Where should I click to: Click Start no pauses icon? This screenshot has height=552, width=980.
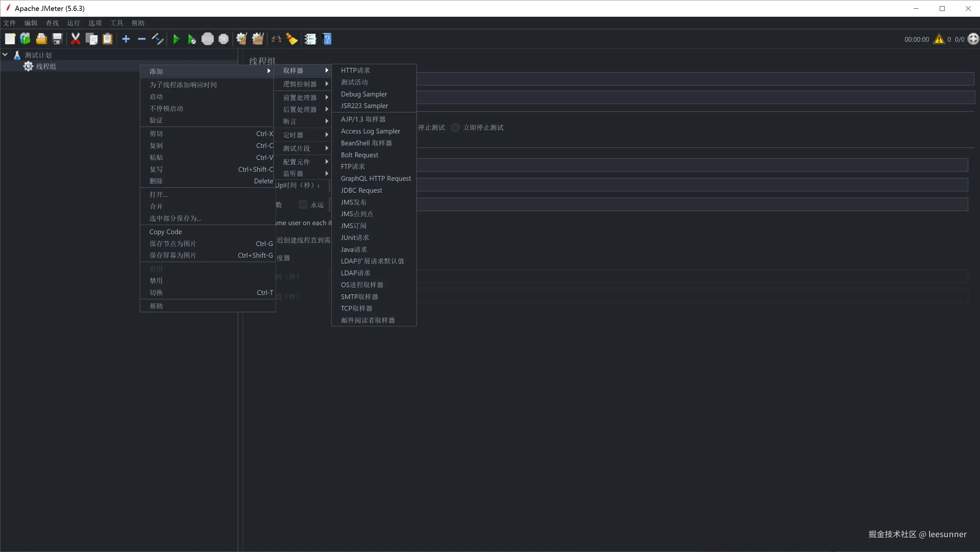coord(192,39)
